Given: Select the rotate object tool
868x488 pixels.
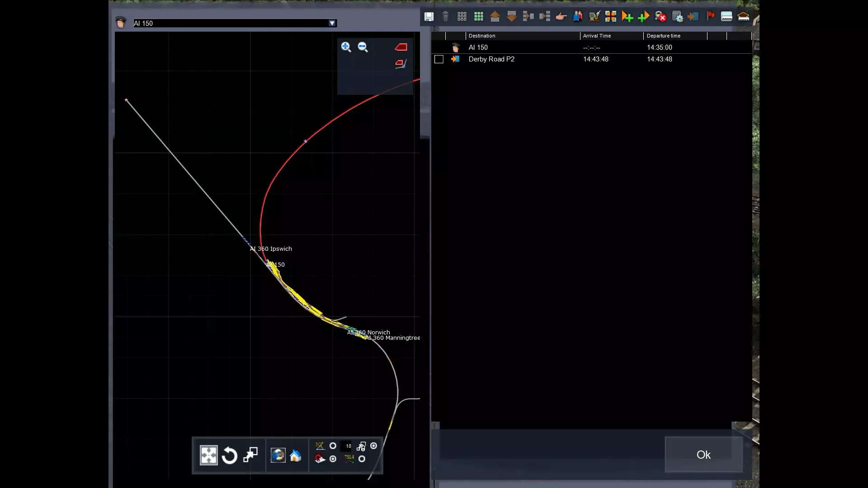Looking at the screenshot, I should click(229, 455).
